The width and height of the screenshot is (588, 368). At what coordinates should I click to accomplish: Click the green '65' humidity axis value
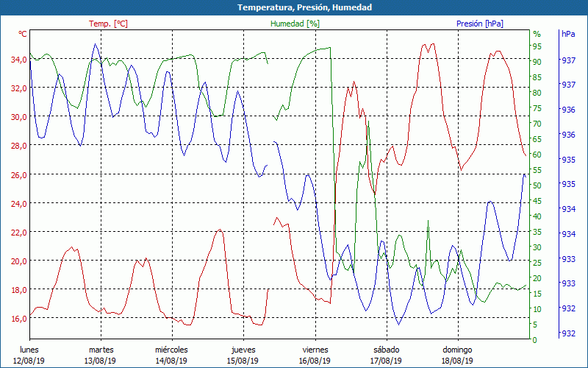pyautogui.click(x=537, y=139)
